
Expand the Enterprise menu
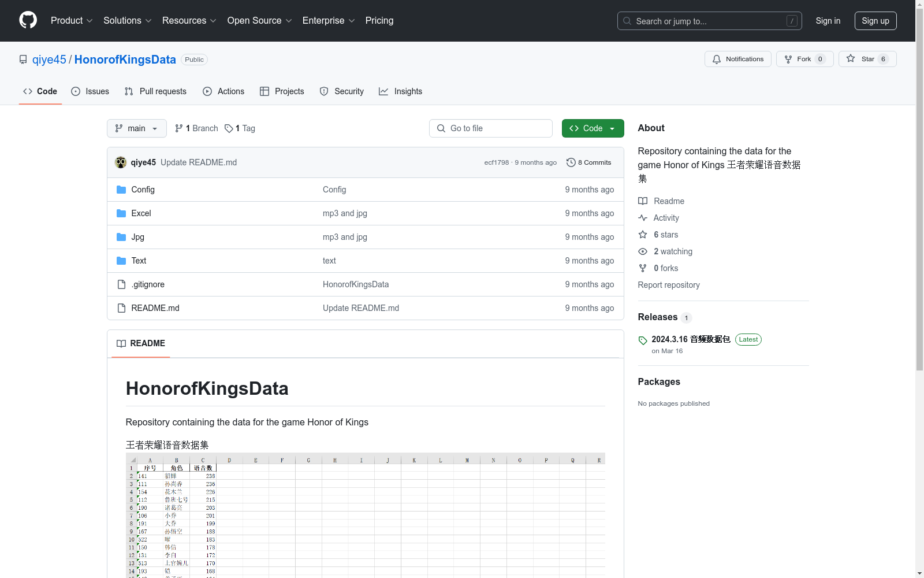tap(329, 20)
